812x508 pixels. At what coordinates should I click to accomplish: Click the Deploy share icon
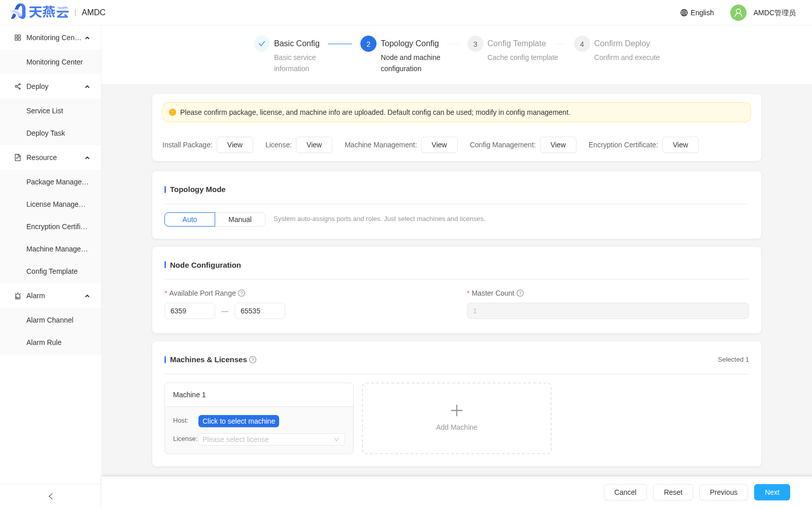pyautogui.click(x=18, y=86)
